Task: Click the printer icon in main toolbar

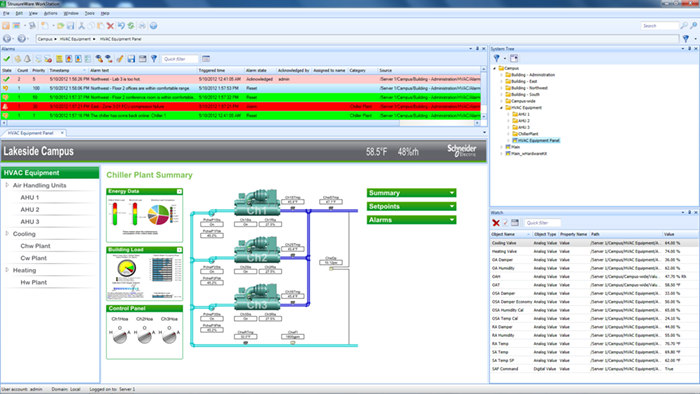Action: (x=142, y=26)
